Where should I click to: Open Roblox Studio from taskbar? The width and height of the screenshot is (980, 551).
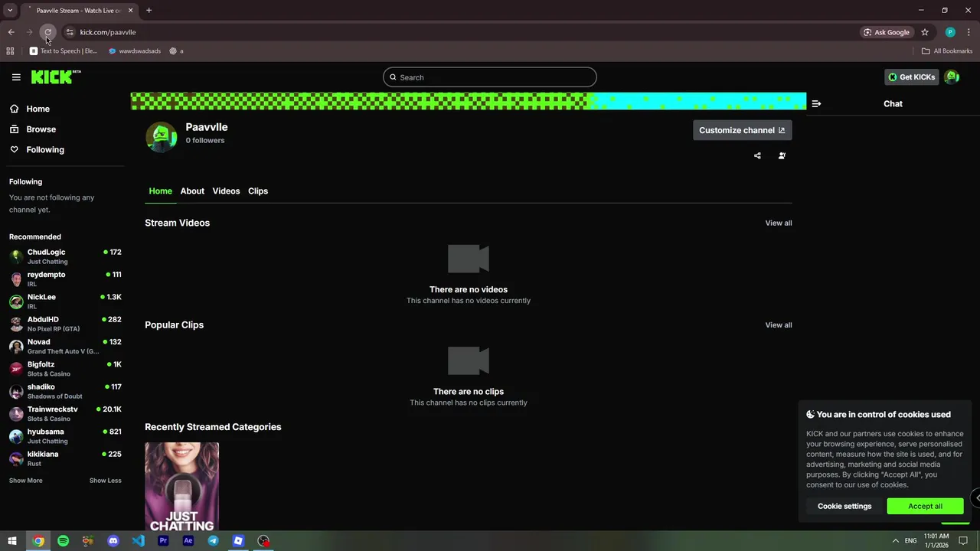point(238,541)
